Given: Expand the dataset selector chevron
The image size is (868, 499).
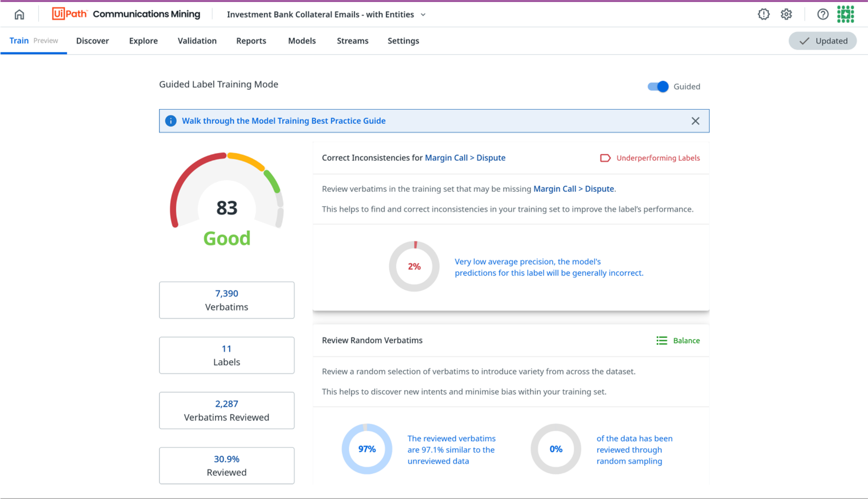Looking at the screenshot, I should pos(424,14).
